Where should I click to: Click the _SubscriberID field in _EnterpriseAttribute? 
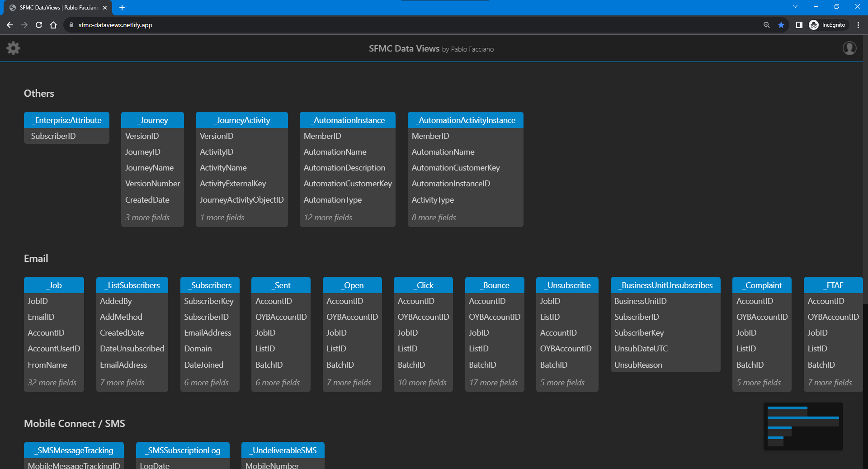(66, 136)
